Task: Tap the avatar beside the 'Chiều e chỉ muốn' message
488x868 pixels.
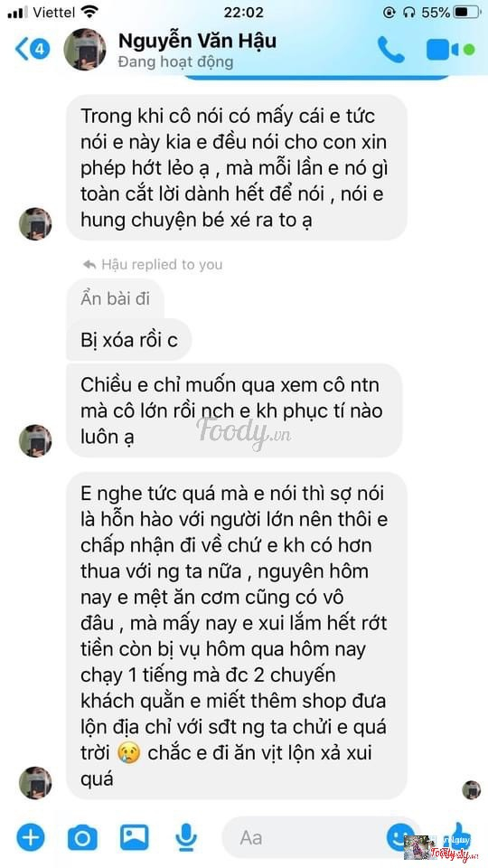Action: (35, 440)
